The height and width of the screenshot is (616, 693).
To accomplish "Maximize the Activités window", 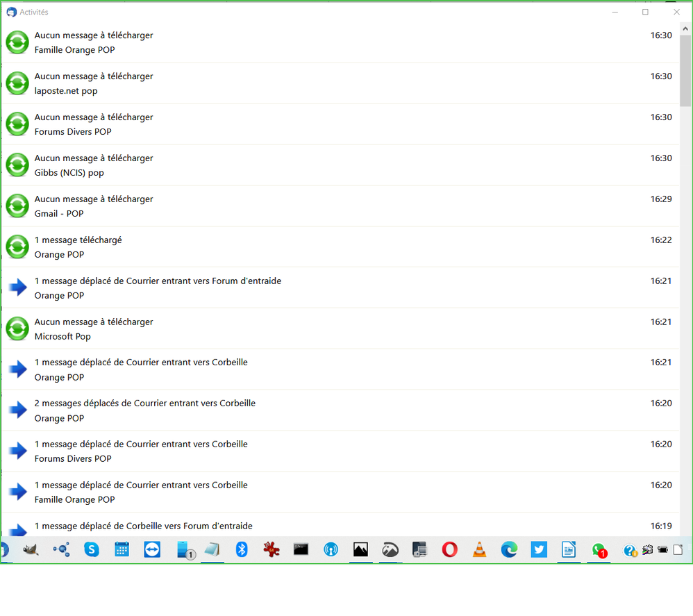I will tap(645, 12).
